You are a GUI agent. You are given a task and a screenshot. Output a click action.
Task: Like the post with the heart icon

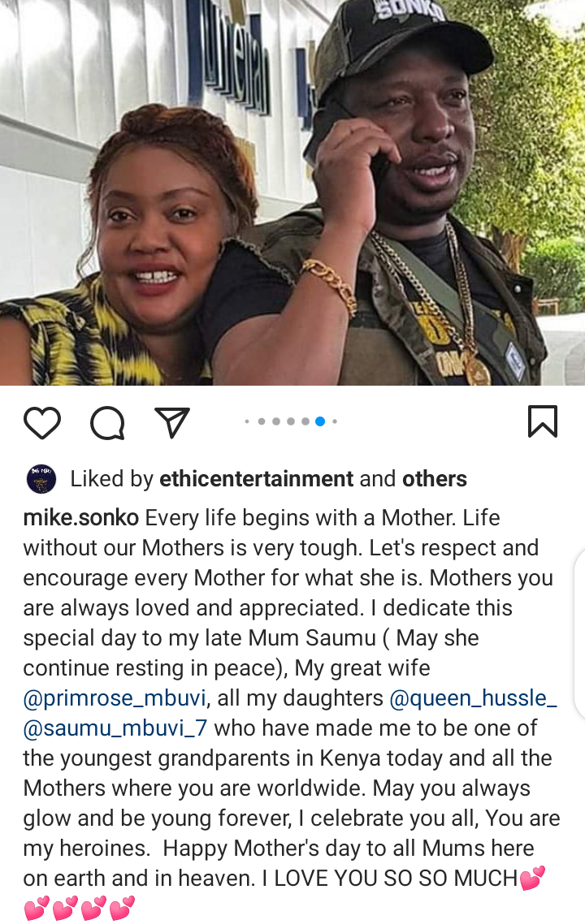[x=42, y=422]
